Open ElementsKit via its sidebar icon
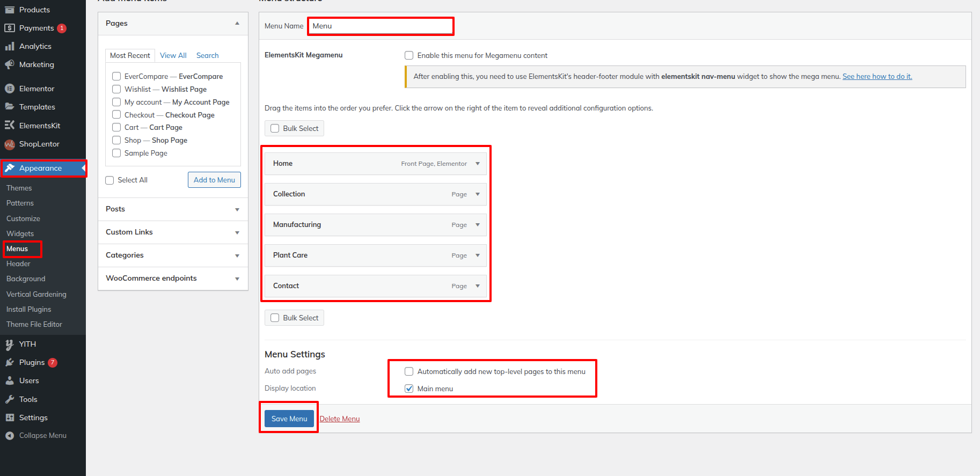 coord(9,126)
